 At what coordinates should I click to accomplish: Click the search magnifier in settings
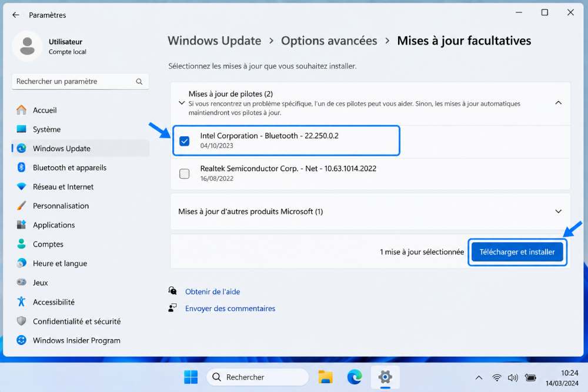click(x=139, y=81)
